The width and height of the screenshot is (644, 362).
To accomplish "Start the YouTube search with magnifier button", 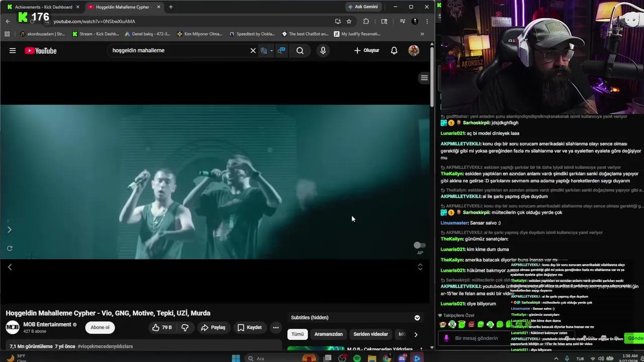I will point(300,50).
